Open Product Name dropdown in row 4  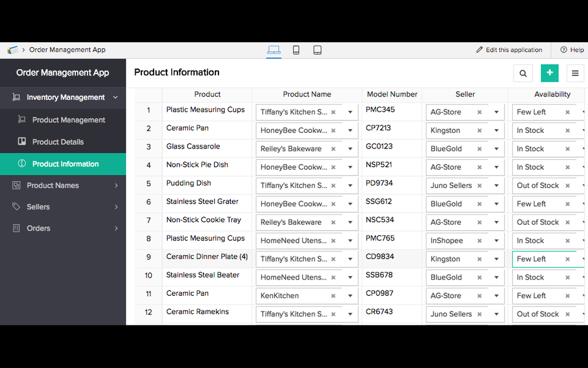point(350,167)
